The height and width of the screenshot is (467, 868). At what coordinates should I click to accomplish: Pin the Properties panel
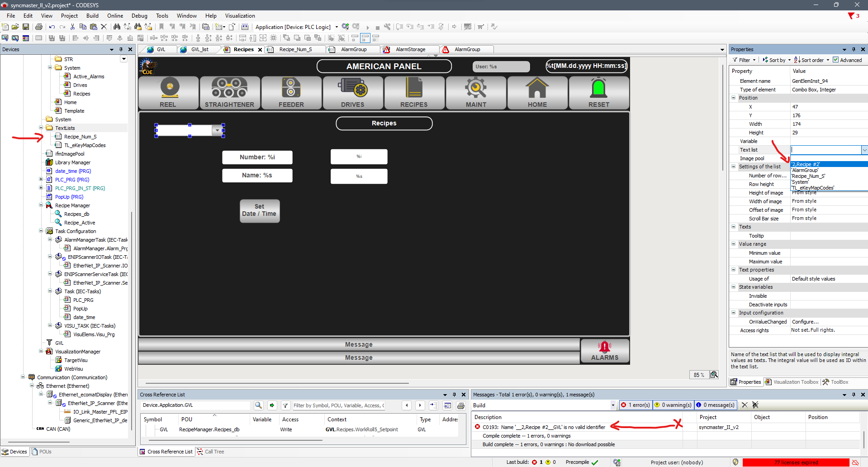[854, 49]
